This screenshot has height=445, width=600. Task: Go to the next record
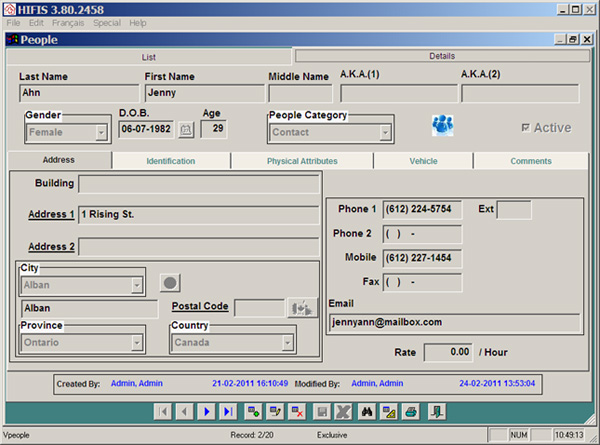tap(207, 411)
